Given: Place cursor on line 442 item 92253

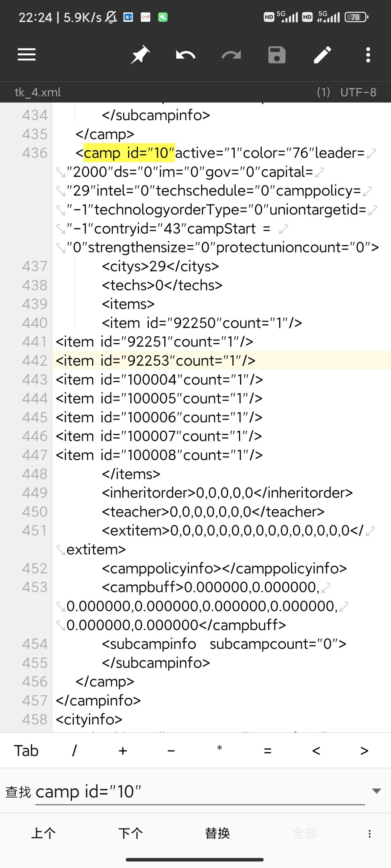Looking at the screenshot, I should click(x=156, y=361).
